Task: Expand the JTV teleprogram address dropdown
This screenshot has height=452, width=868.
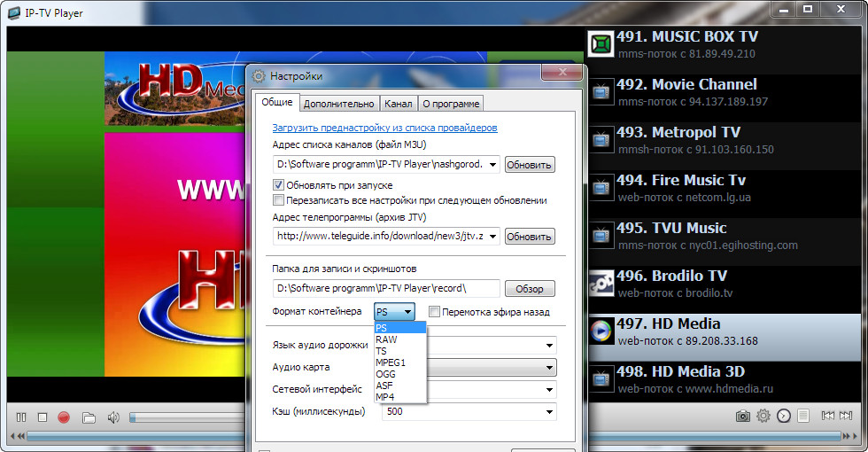Action: coord(492,237)
